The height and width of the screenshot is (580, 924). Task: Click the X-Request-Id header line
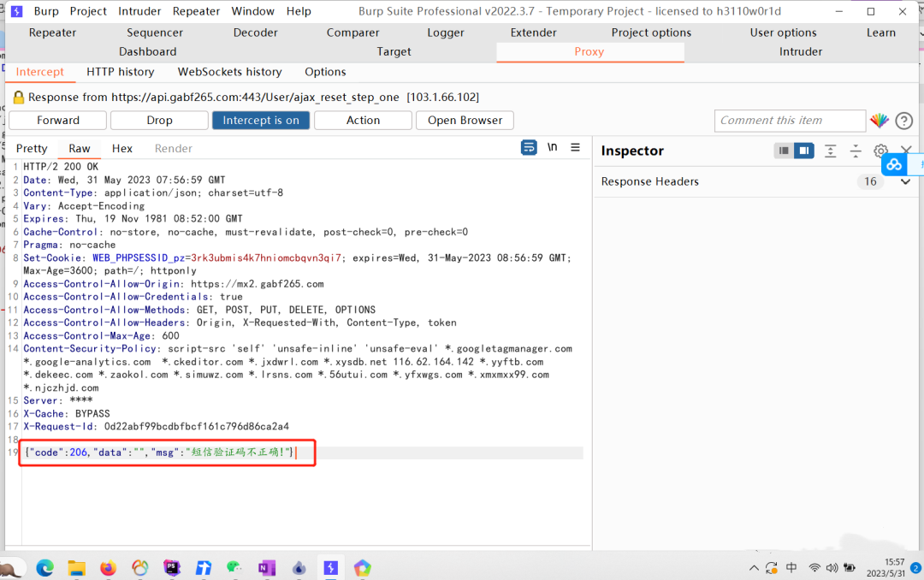[157, 426]
